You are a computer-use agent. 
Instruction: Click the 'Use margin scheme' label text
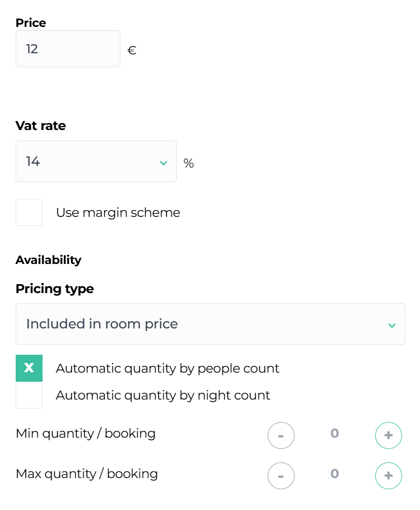click(x=118, y=212)
